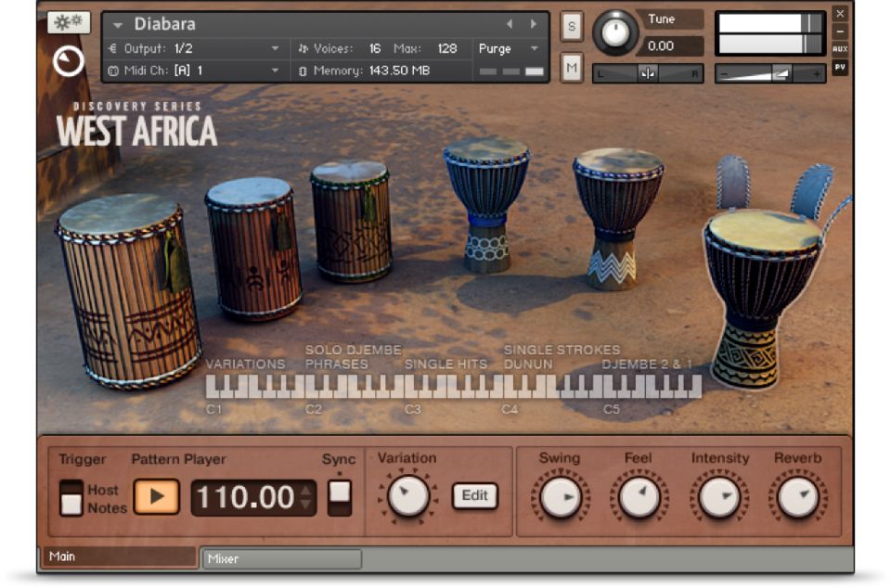This screenshot has height=588, width=891.
Task: Solo the instrument with S button
Action: (x=571, y=27)
